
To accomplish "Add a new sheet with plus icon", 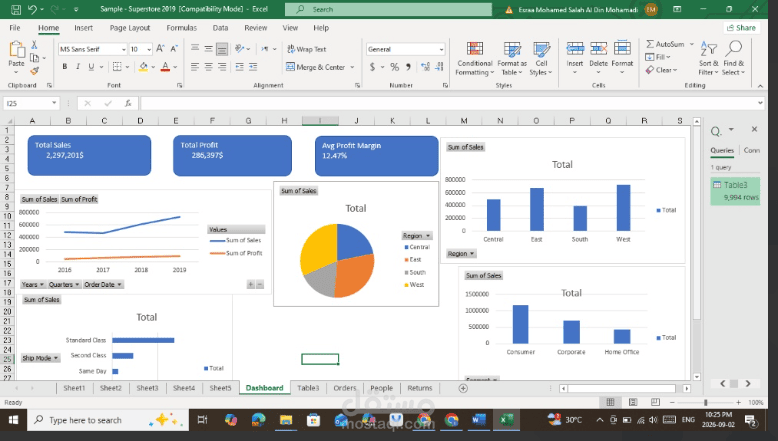I will (463, 388).
